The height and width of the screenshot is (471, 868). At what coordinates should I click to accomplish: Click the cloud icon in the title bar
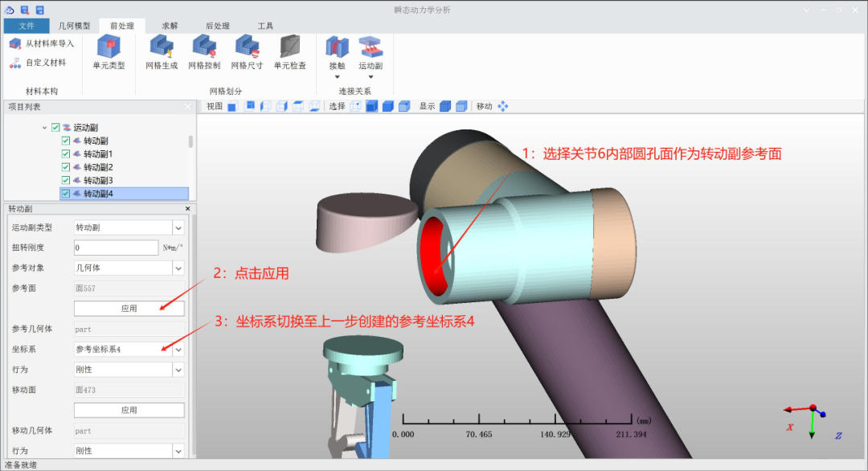click(10, 10)
